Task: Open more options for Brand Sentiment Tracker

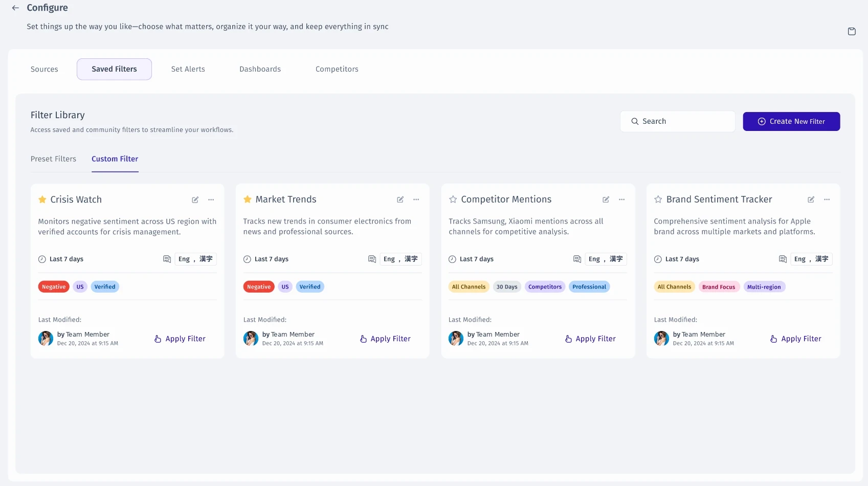Action: tap(827, 200)
